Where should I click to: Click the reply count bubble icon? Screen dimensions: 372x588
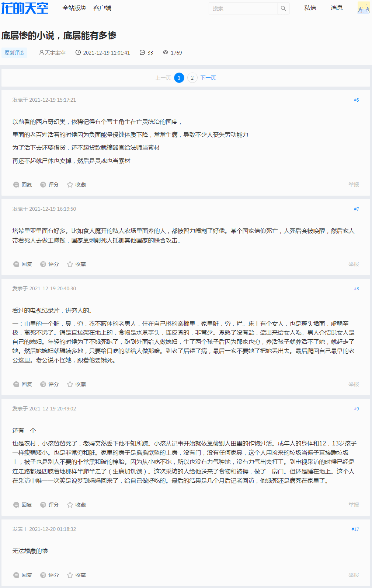point(142,53)
